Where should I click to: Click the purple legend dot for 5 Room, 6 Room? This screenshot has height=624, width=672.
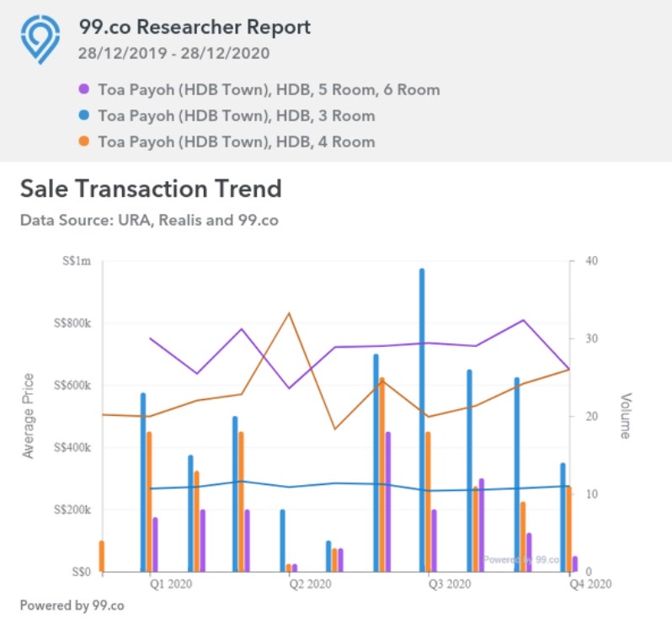(83, 89)
